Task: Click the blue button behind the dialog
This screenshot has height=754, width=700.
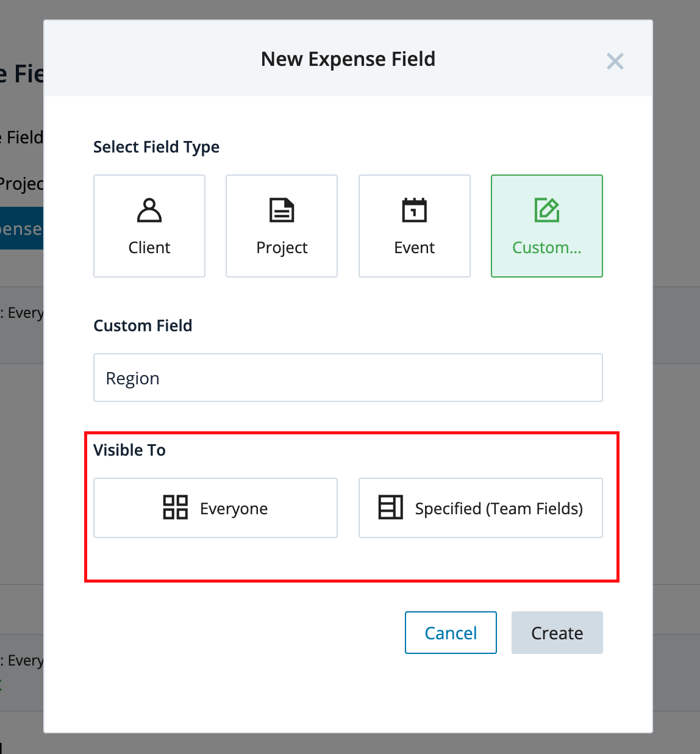Action: coord(21,228)
